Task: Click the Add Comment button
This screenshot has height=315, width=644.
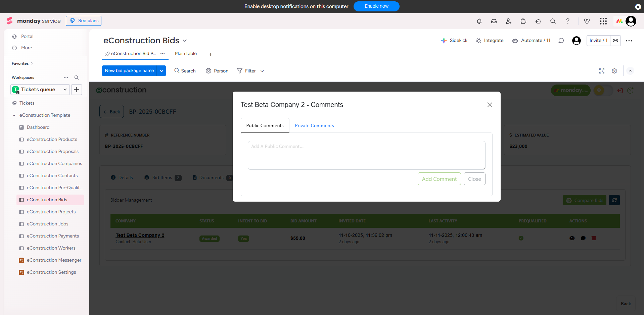Action: pyautogui.click(x=439, y=179)
